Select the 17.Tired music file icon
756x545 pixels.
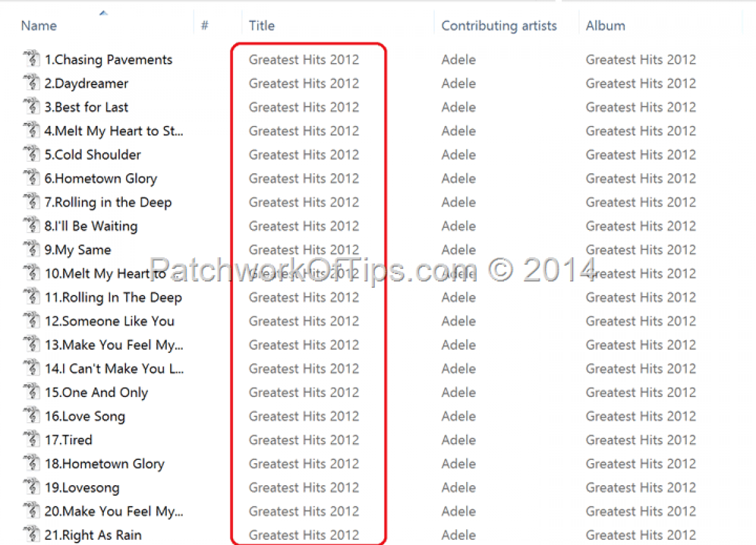(31, 440)
